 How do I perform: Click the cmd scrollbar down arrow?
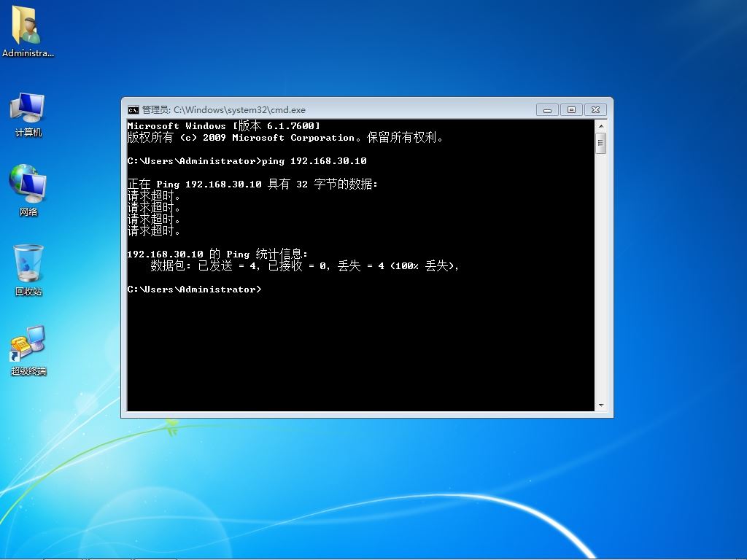click(601, 405)
